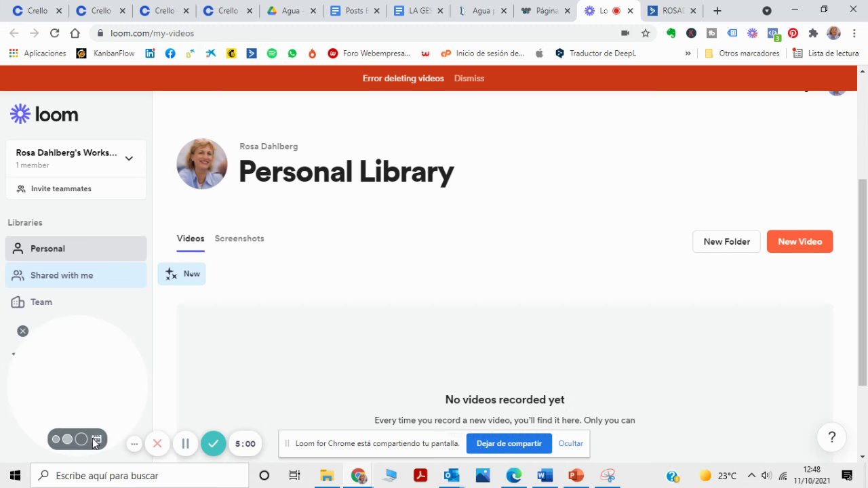Click the address bar URL
This screenshot has width=868, height=488.
(152, 33)
